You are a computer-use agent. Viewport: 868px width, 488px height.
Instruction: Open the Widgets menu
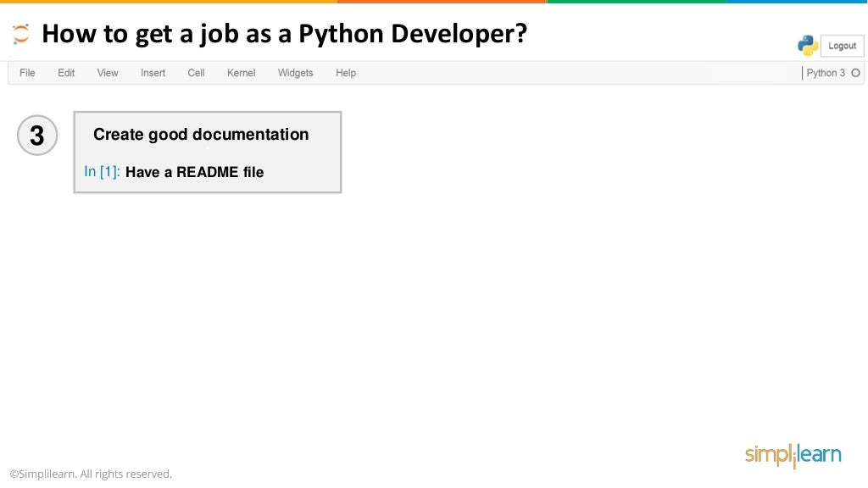pos(296,73)
